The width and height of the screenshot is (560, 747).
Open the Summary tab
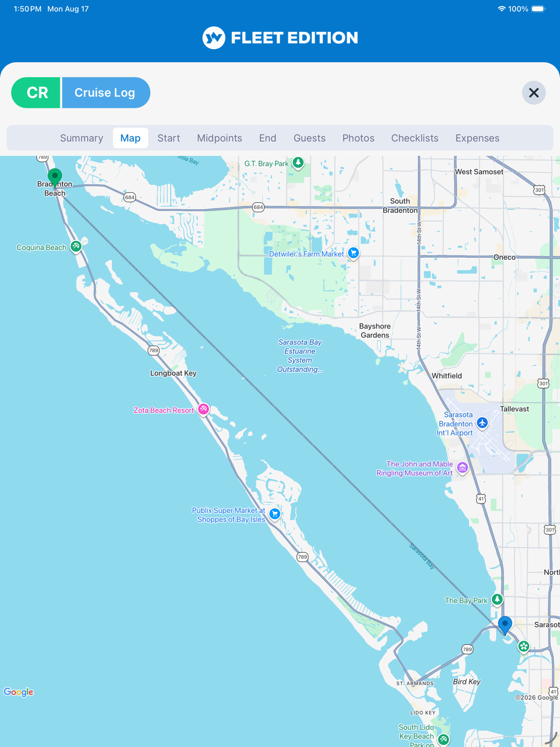pos(82,138)
